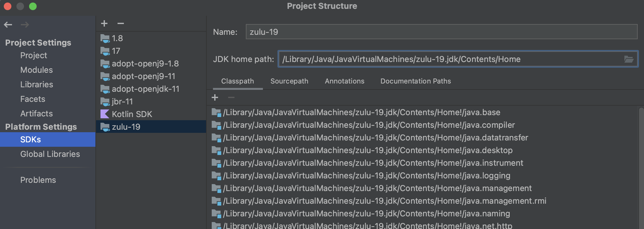Switch to the Sourcepath tab
The height and width of the screenshot is (229, 644).
(x=289, y=81)
